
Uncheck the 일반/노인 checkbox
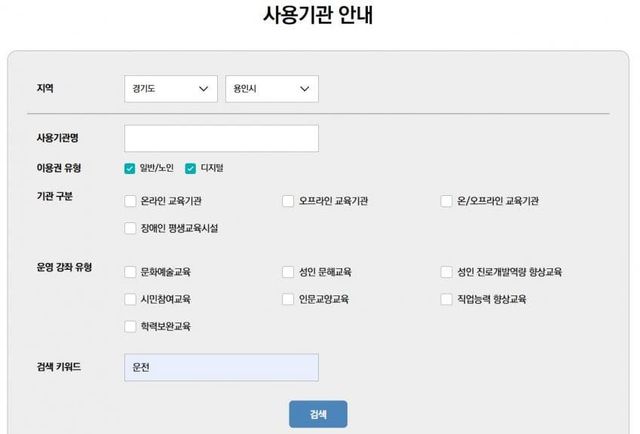pos(130,168)
